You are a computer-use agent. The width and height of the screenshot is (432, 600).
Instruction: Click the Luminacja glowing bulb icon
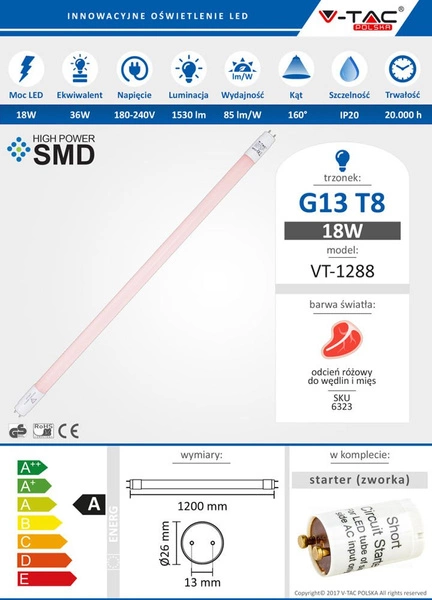click(x=188, y=69)
